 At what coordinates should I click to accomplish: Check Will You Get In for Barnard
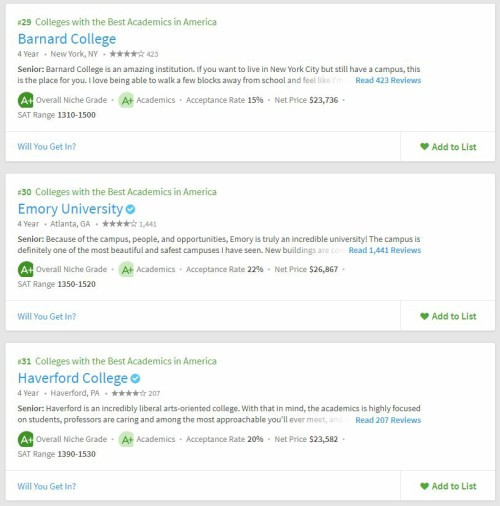click(x=47, y=147)
